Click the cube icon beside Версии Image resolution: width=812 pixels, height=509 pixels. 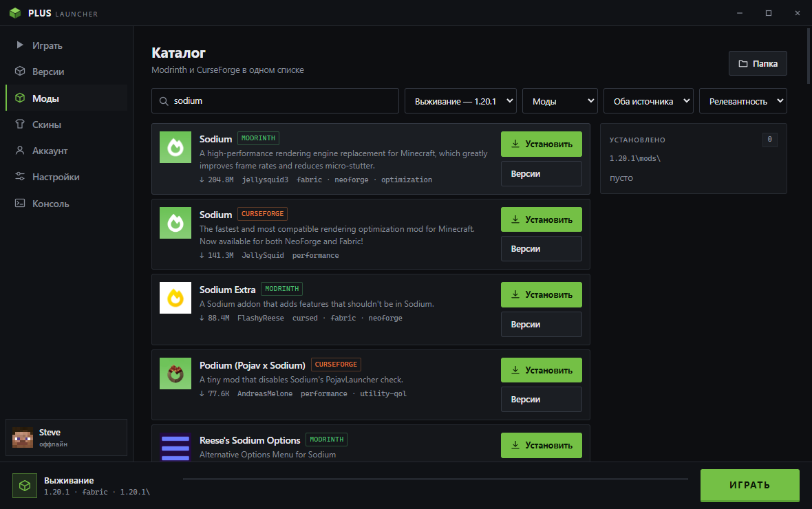pyautogui.click(x=20, y=71)
